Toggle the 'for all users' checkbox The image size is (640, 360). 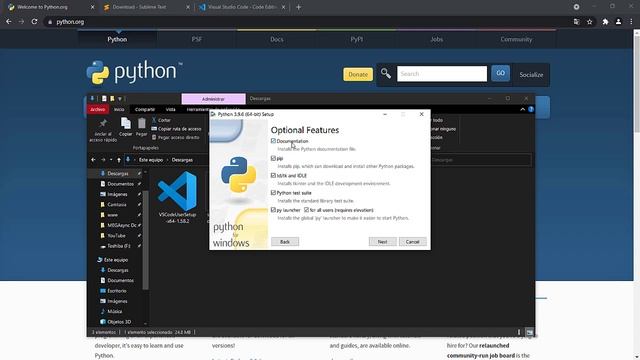coord(307,210)
